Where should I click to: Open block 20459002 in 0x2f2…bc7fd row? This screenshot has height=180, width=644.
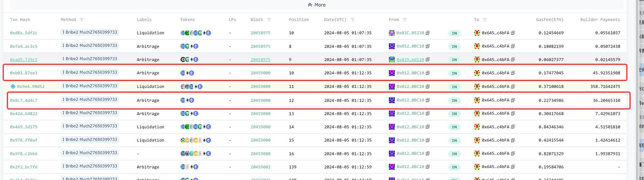pos(261,167)
